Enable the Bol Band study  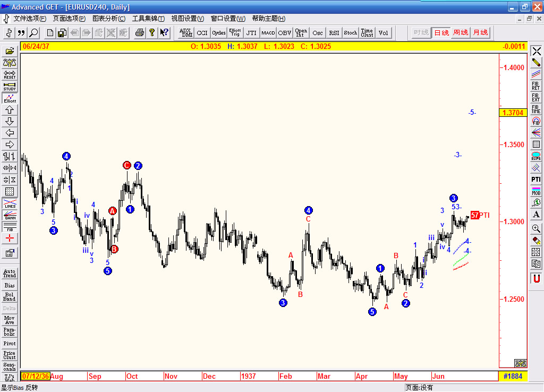[10, 297]
